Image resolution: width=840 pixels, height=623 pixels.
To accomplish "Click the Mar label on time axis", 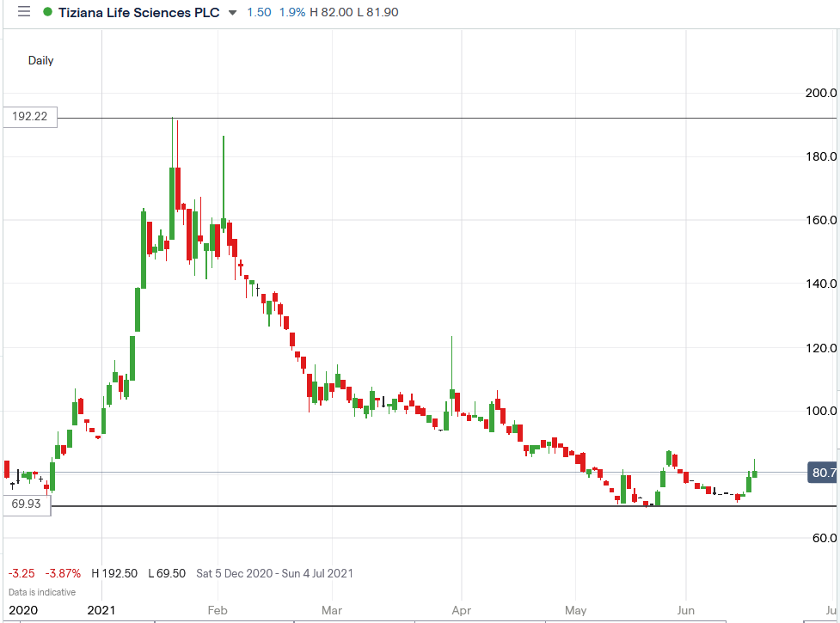I will [331, 611].
